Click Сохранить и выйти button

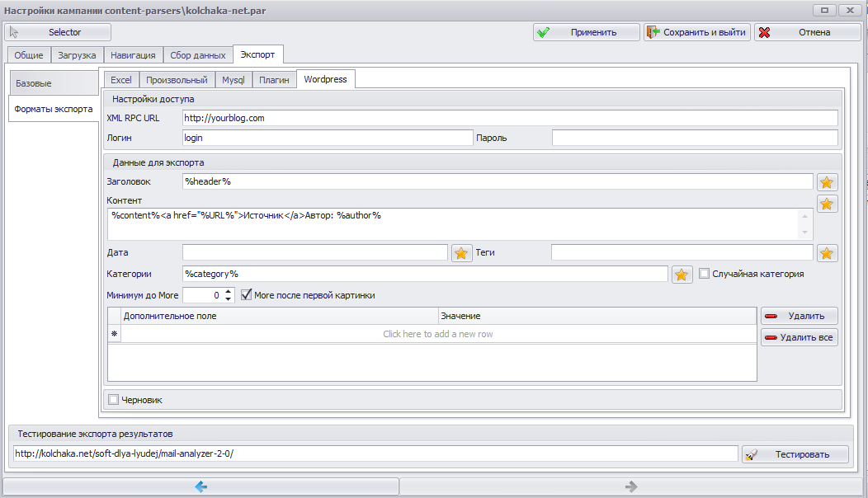(697, 32)
